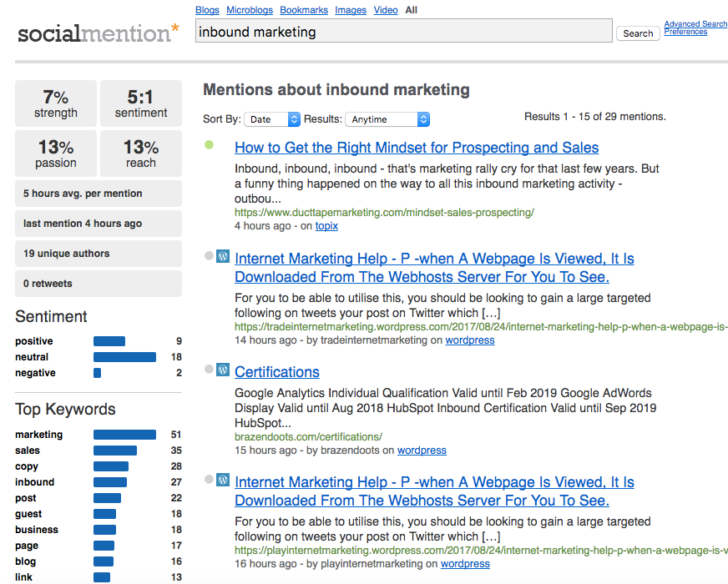Switch to the Images search tab
This screenshot has height=584, width=728.
click(x=350, y=10)
